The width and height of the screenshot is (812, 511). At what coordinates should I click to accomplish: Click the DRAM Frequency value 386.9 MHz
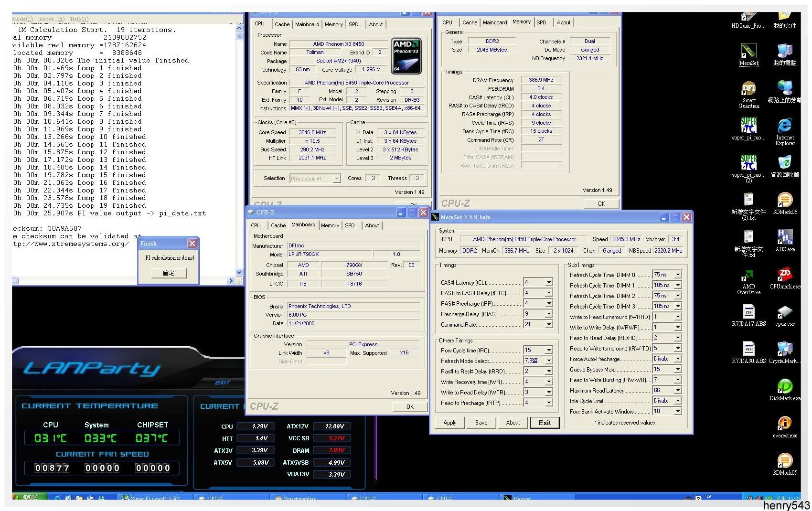[541, 80]
